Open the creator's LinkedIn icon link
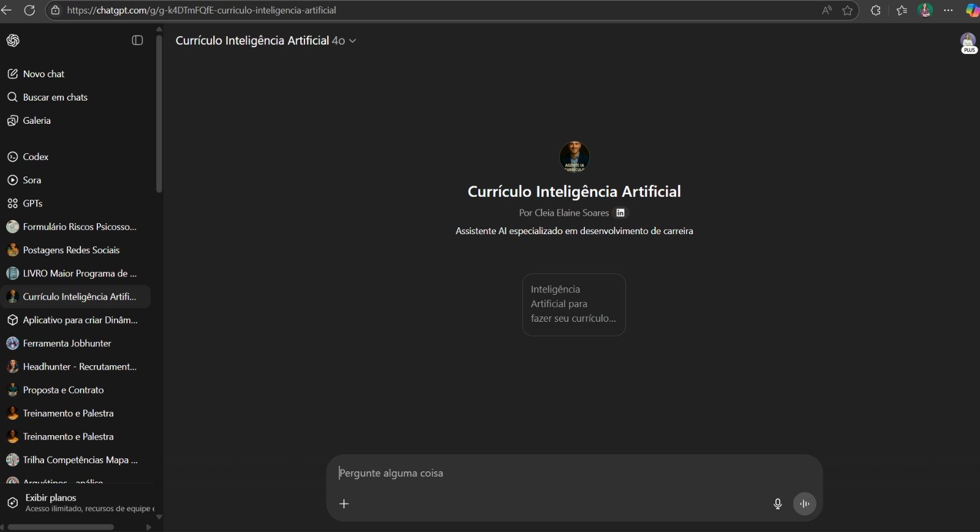This screenshot has width=980, height=532. click(x=620, y=213)
